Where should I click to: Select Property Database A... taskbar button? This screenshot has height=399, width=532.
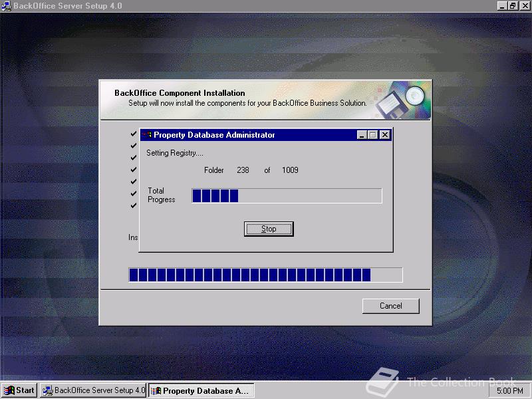(x=201, y=390)
